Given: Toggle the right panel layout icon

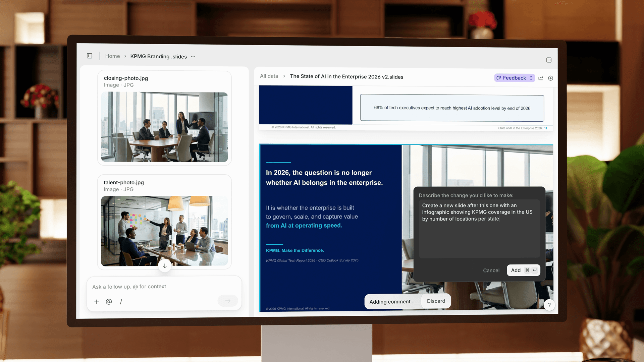Looking at the screenshot, I should coord(549,60).
